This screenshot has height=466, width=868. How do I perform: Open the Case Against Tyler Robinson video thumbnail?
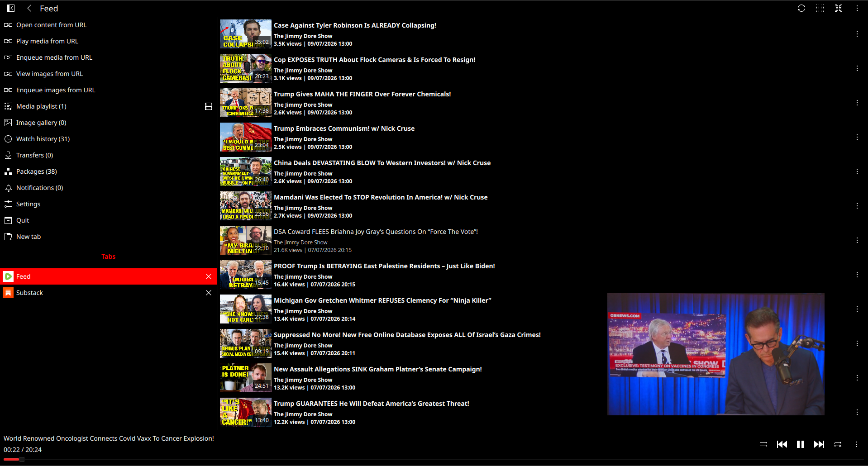pyautogui.click(x=246, y=34)
